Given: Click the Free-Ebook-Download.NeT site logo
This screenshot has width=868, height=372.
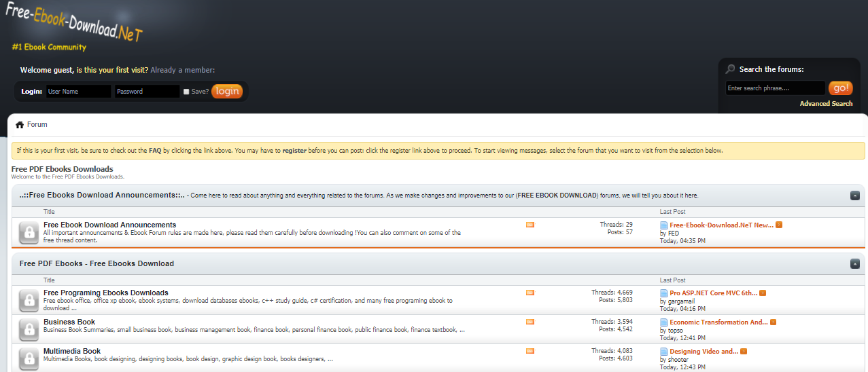Looking at the screenshot, I should (75, 20).
